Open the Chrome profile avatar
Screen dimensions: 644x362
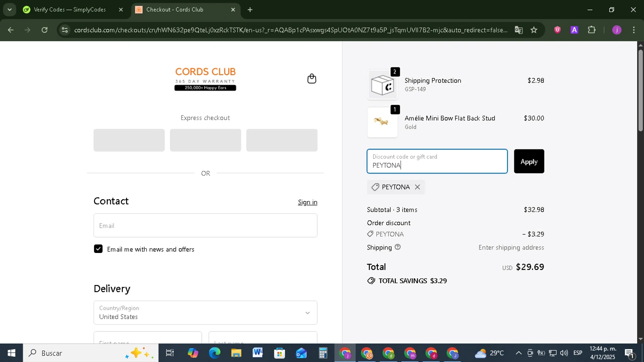617,30
